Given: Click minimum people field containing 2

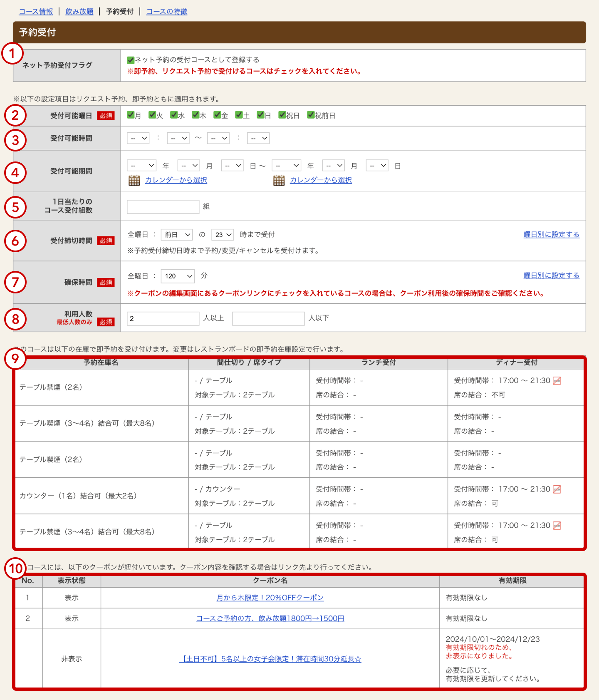Looking at the screenshot, I should (163, 318).
